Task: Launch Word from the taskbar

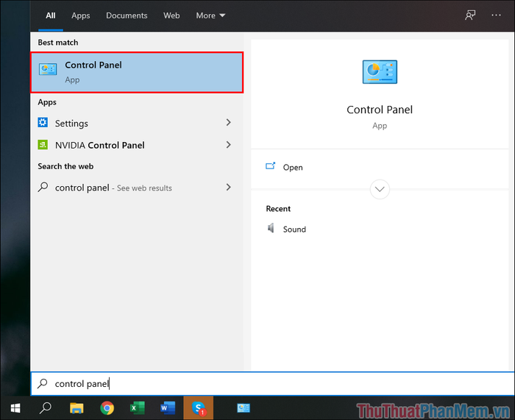Action: click(x=168, y=408)
